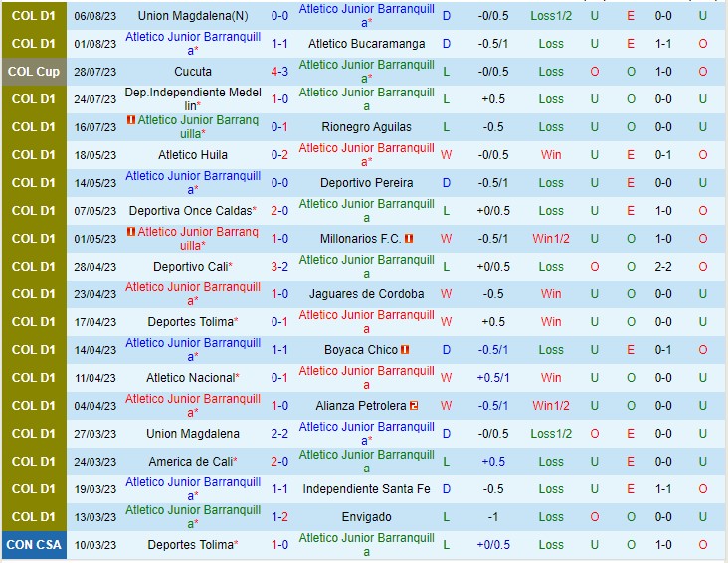Open Union Magdalena(N) team on 06/08/23

(193, 16)
